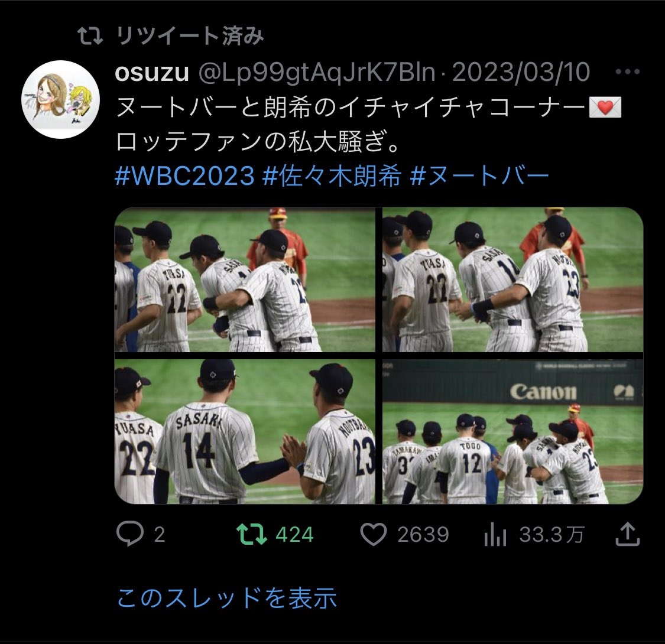Open the #ヌートバー hashtag
665x644 pixels.
[479, 175]
